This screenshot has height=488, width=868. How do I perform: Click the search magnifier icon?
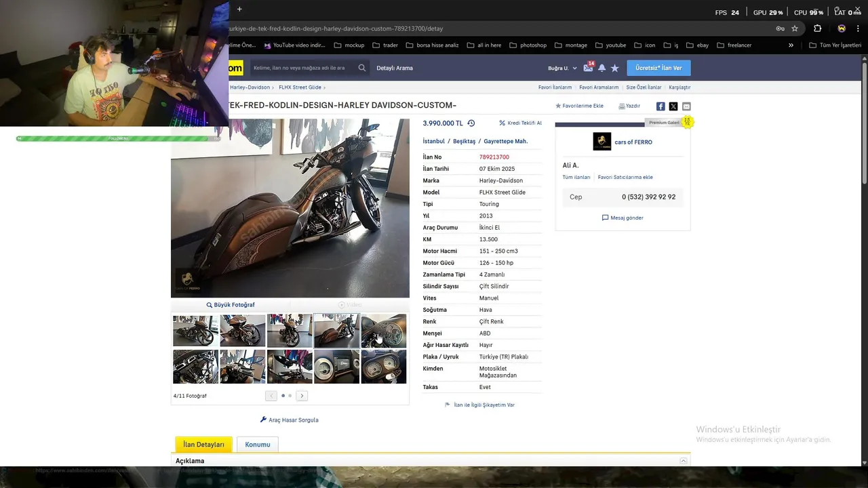click(x=362, y=68)
